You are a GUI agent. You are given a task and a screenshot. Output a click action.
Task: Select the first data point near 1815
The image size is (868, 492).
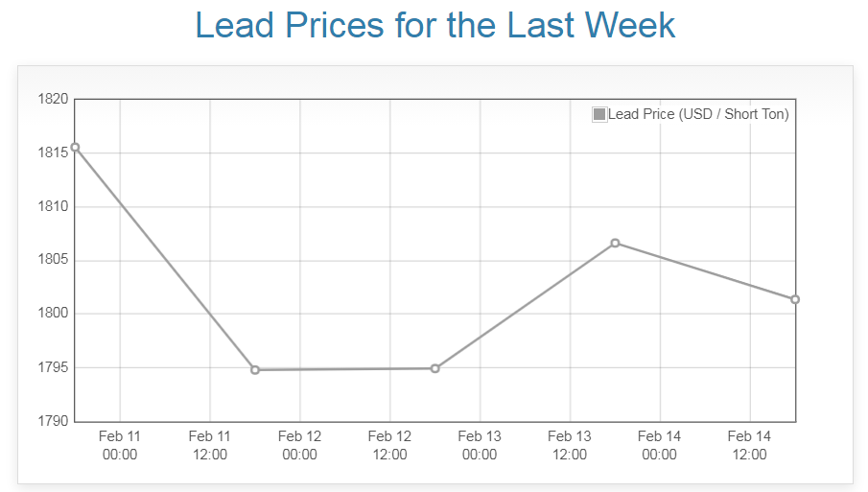pos(75,148)
